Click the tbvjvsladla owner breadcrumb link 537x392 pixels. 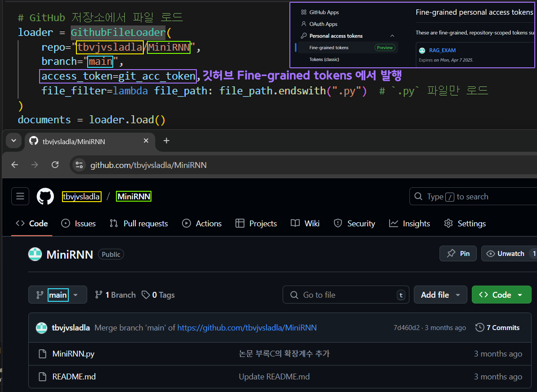(81, 197)
